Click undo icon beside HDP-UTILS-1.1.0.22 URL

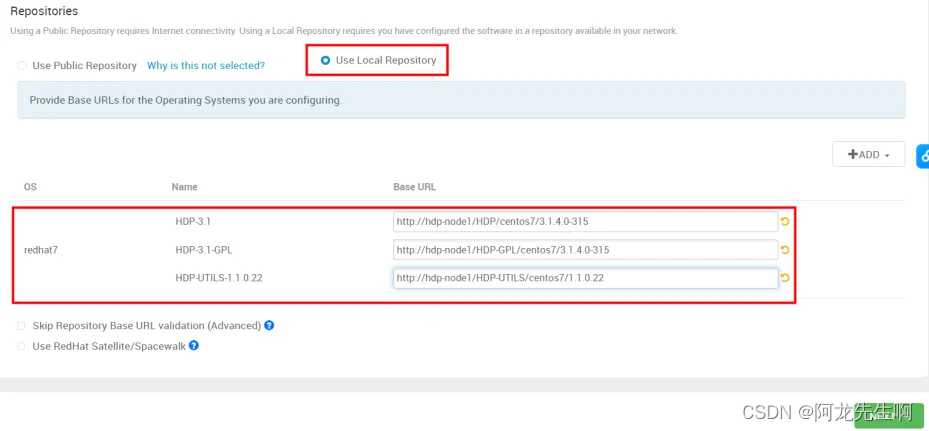[785, 278]
